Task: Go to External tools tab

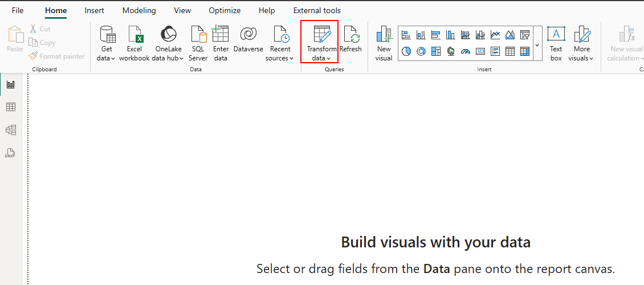Action: point(317,11)
